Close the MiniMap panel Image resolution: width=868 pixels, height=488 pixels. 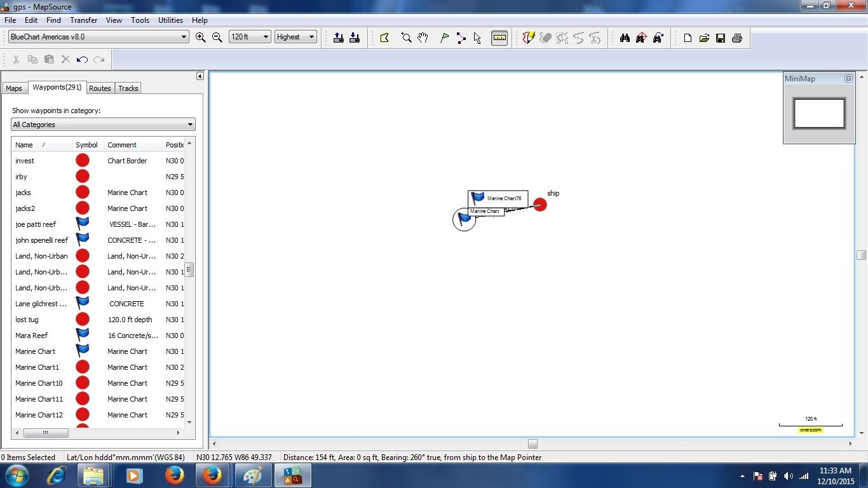tap(848, 79)
